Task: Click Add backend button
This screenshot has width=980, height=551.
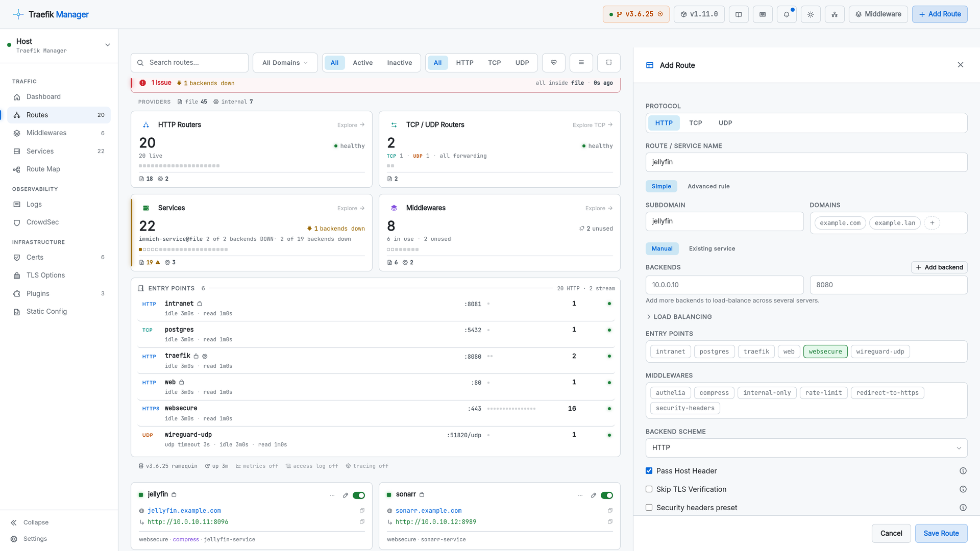Action: click(x=939, y=267)
